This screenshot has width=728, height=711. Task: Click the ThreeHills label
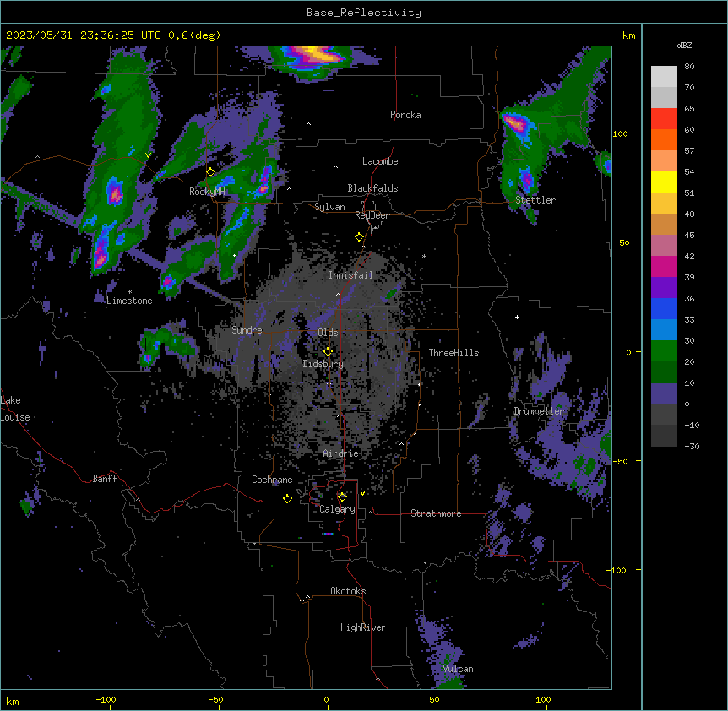454,353
